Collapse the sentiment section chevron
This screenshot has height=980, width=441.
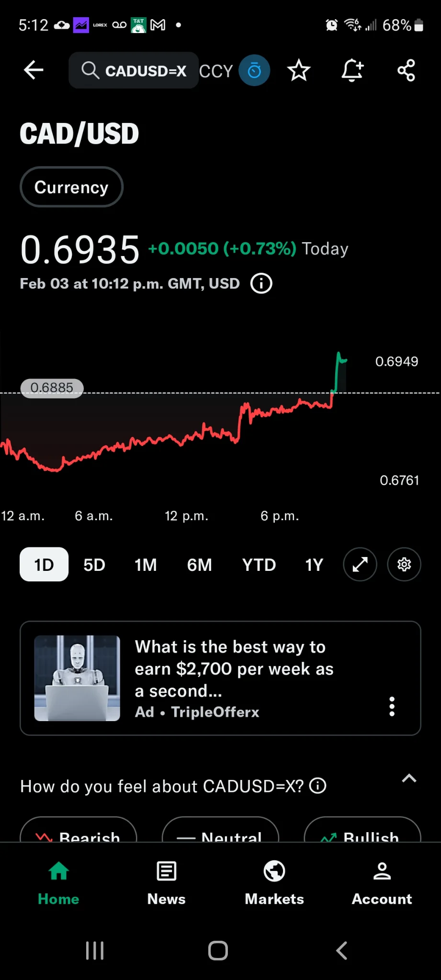pyautogui.click(x=409, y=778)
